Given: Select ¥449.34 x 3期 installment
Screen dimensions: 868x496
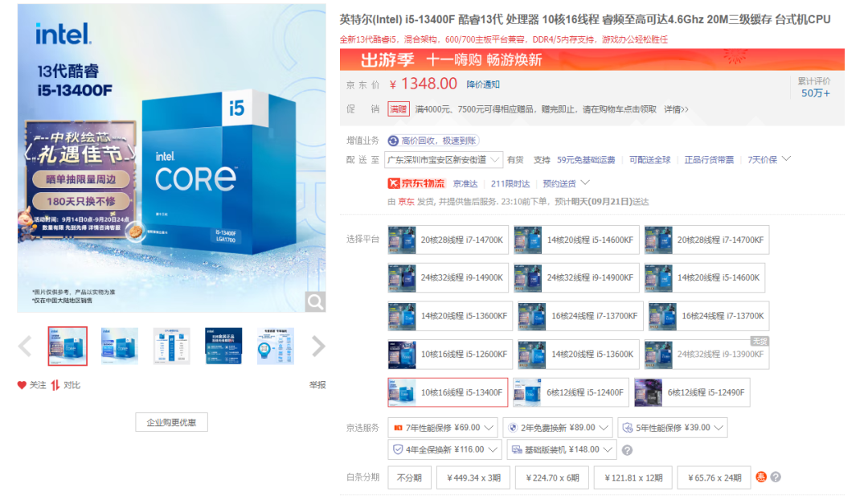Looking at the screenshot, I should coord(473,478).
